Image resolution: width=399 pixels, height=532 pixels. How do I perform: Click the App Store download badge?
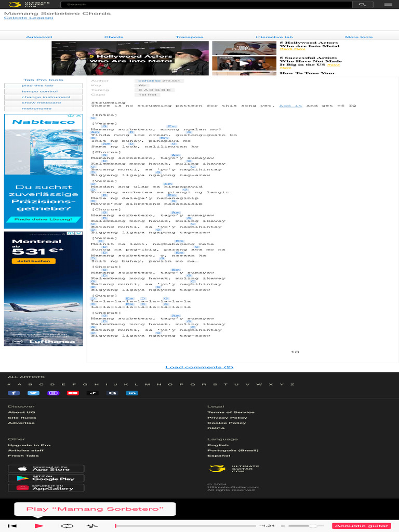click(46, 469)
